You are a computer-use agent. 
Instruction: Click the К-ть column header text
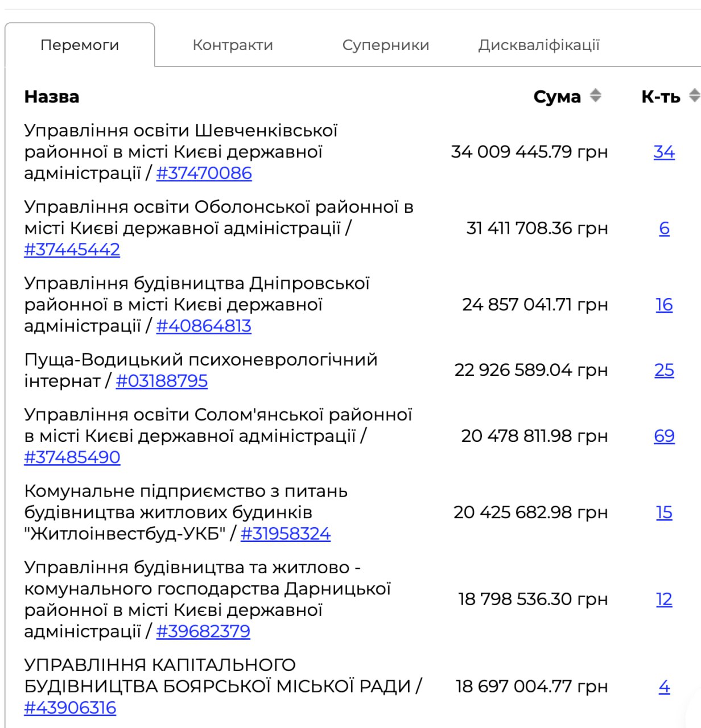click(x=661, y=97)
